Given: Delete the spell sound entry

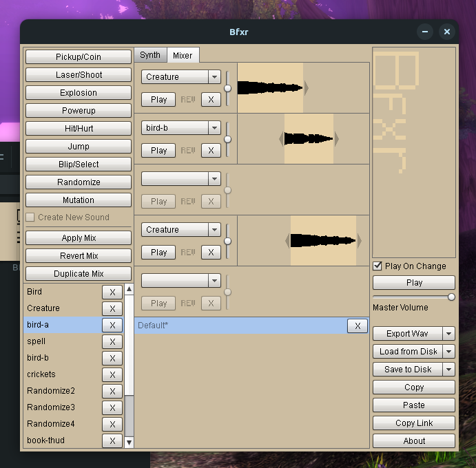Looking at the screenshot, I should click(112, 341).
